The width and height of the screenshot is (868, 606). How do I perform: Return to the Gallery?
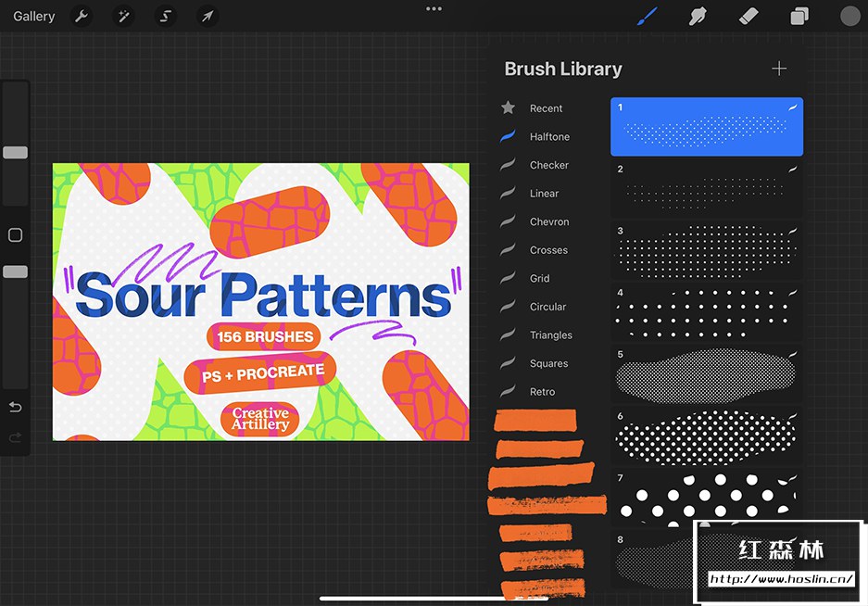click(33, 16)
